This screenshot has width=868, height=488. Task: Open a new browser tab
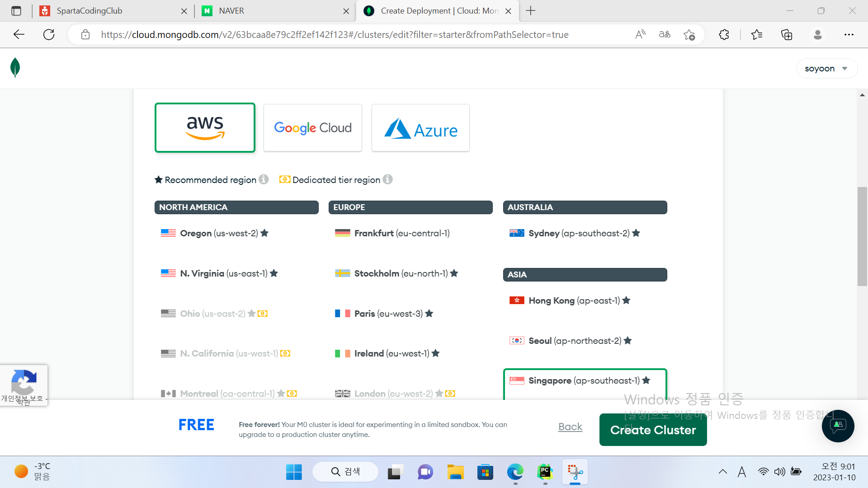click(x=531, y=11)
